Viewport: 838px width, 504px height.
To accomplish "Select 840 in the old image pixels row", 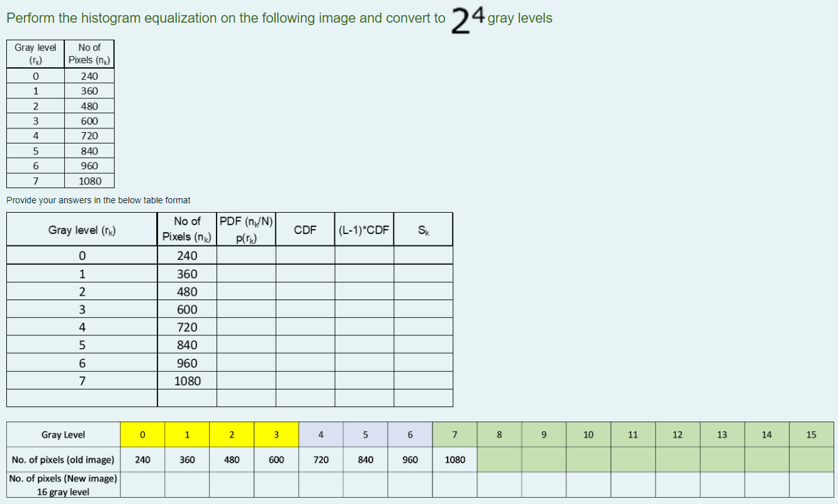I will (x=366, y=459).
